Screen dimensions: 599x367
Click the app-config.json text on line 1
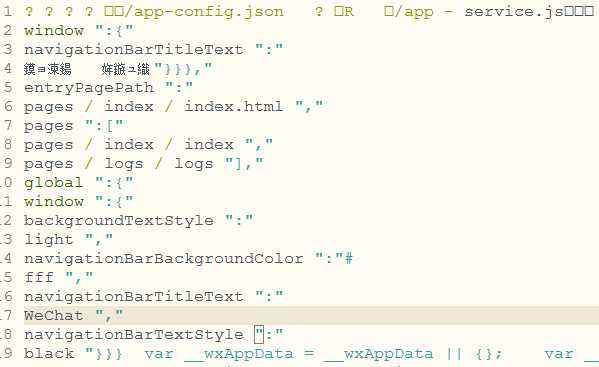[x=209, y=12]
